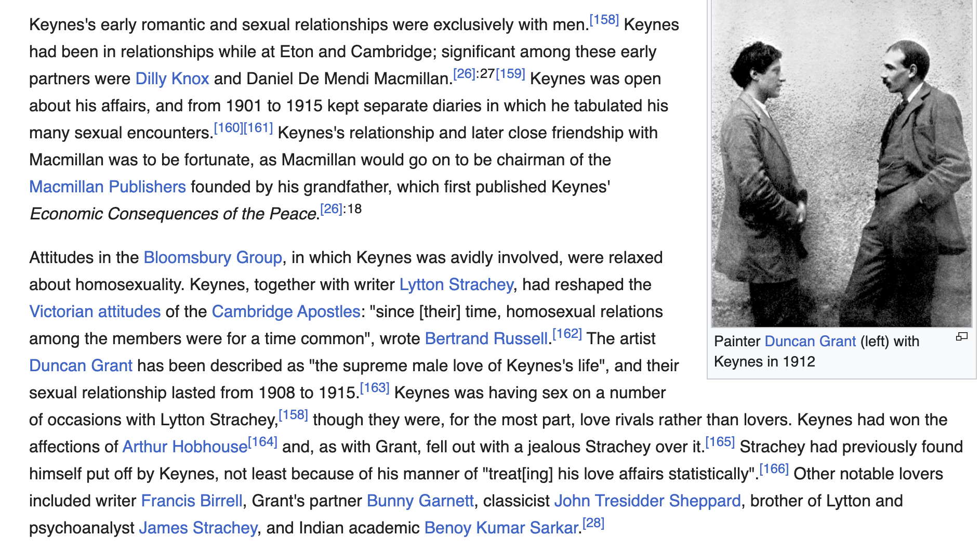Viewport: 980px width, 549px height.
Task: Click the italic title "Economic Consequences of the Peace"
Action: 173,214
